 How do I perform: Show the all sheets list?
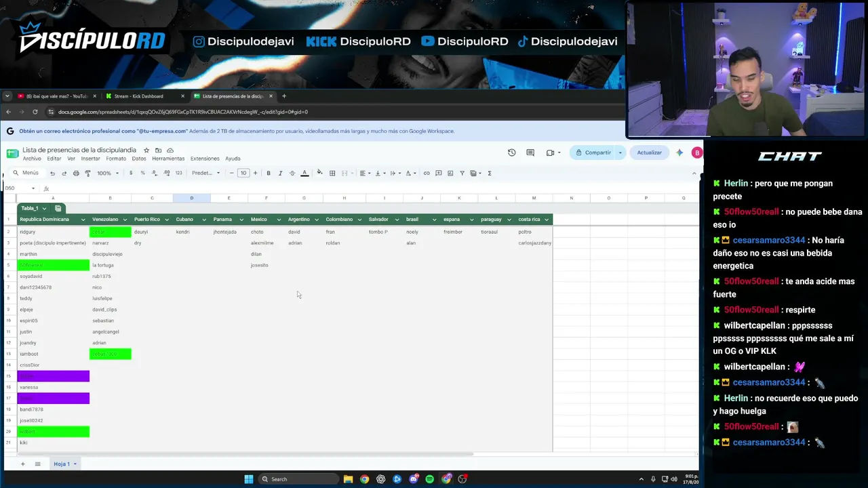tap(37, 464)
